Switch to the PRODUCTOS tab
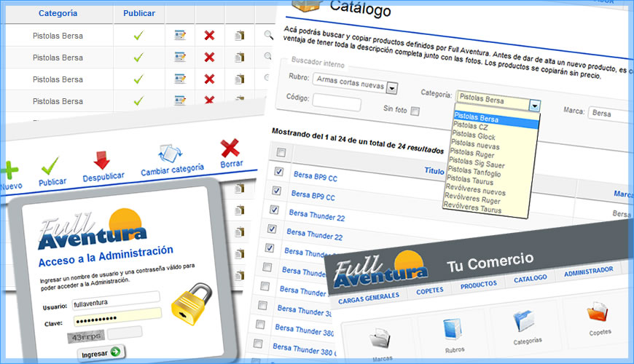 (x=478, y=285)
